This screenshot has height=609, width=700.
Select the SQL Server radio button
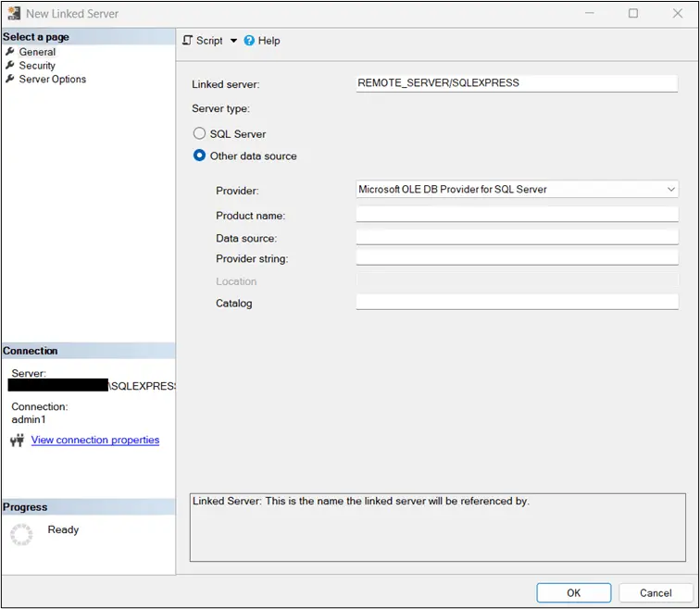click(199, 134)
